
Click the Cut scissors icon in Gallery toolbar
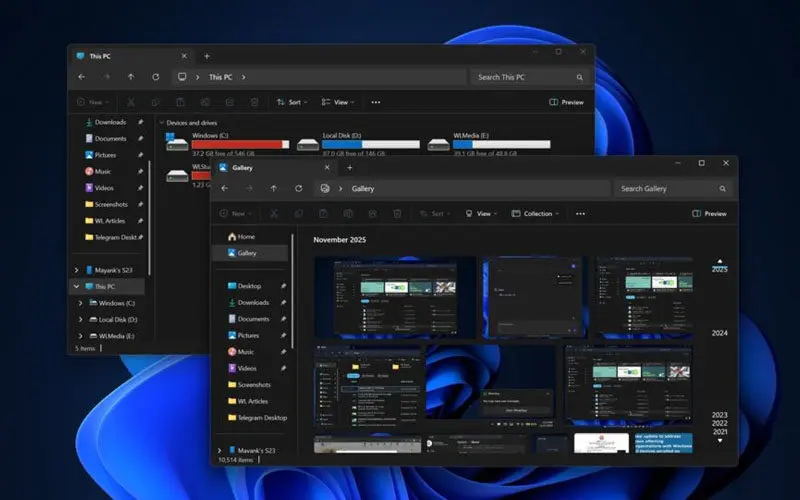point(274,213)
